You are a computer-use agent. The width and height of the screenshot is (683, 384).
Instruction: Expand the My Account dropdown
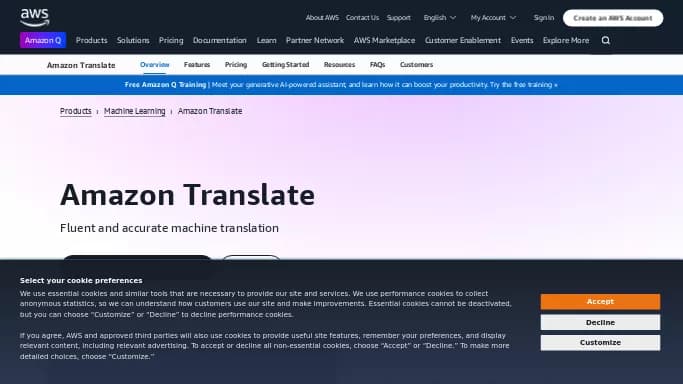(x=493, y=18)
